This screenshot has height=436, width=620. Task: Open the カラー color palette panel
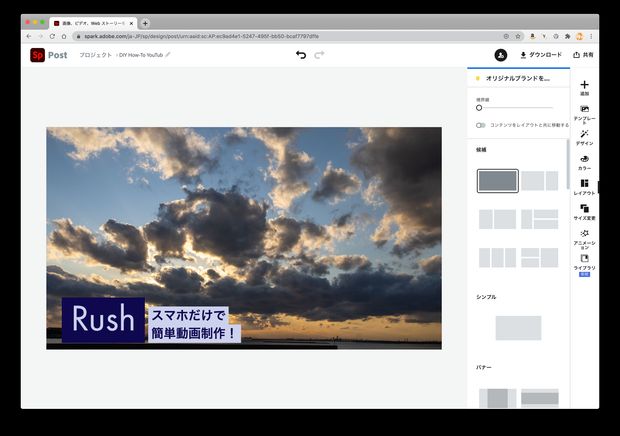pyautogui.click(x=584, y=162)
